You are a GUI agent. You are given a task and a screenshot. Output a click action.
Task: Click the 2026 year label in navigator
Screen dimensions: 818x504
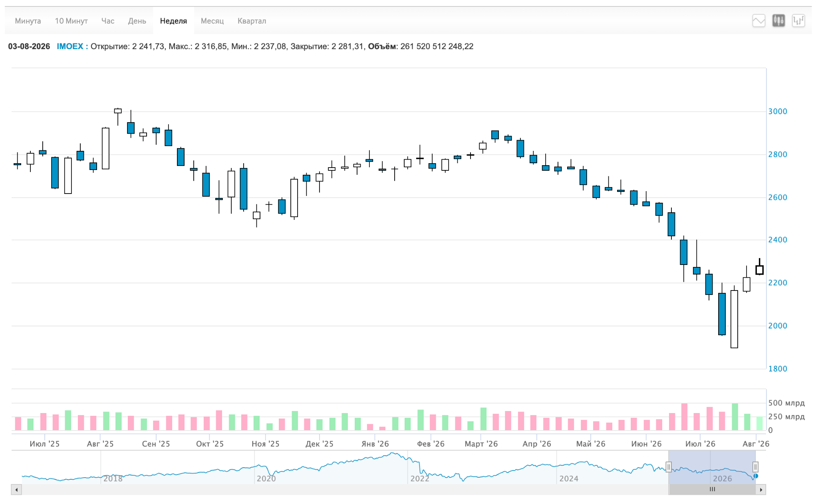[x=723, y=478]
